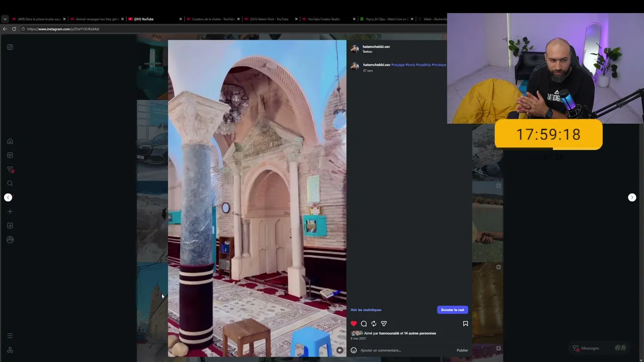Click the comment bubble icon
This screenshot has width=644, height=362.
pyautogui.click(x=364, y=324)
